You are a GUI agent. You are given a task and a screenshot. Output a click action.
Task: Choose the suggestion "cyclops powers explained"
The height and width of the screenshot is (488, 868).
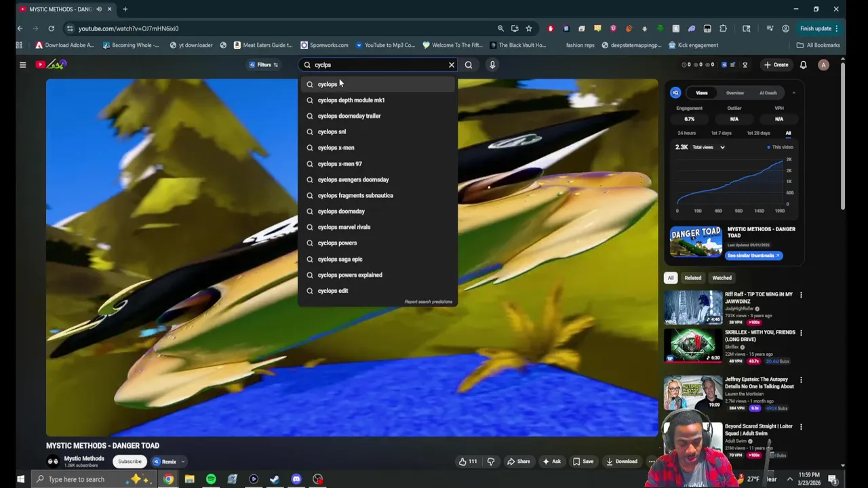click(x=378, y=274)
